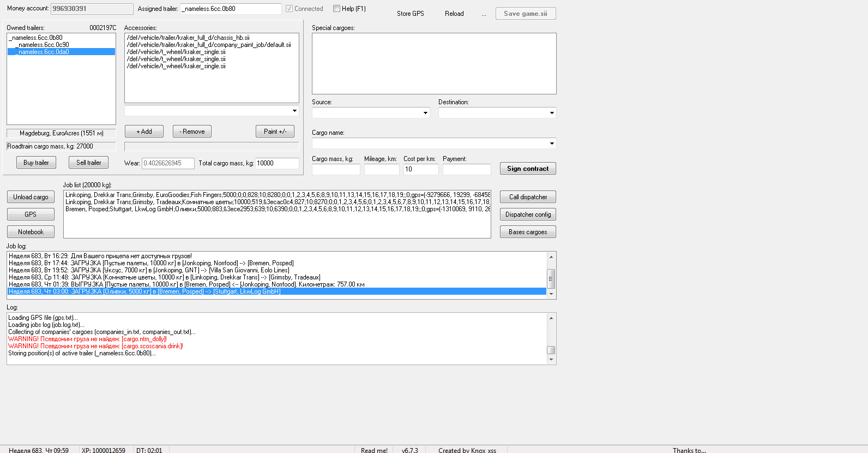Toggle the Help (F1) checkbox
Image resolution: width=868 pixels, height=453 pixels.
[x=337, y=9]
